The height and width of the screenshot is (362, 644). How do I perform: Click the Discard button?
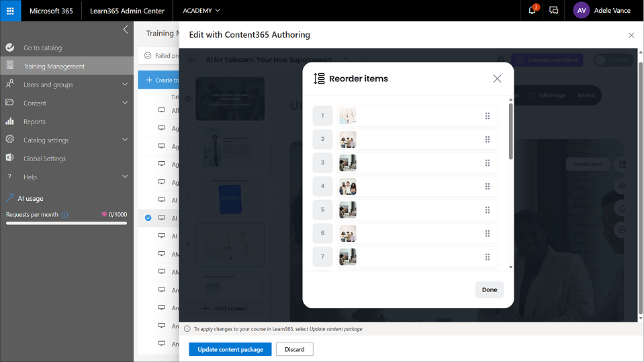pos(294,349)
